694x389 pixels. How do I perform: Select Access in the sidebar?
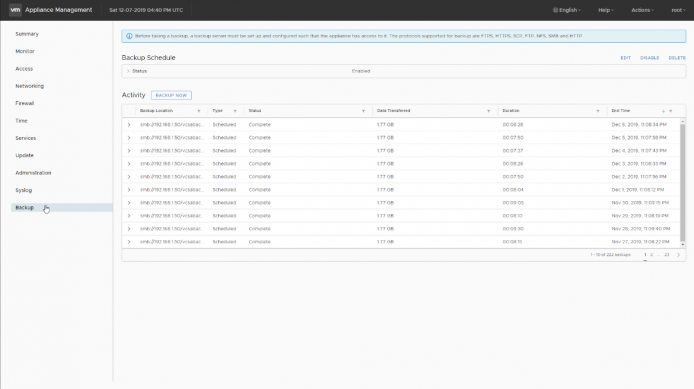point(24,69)
